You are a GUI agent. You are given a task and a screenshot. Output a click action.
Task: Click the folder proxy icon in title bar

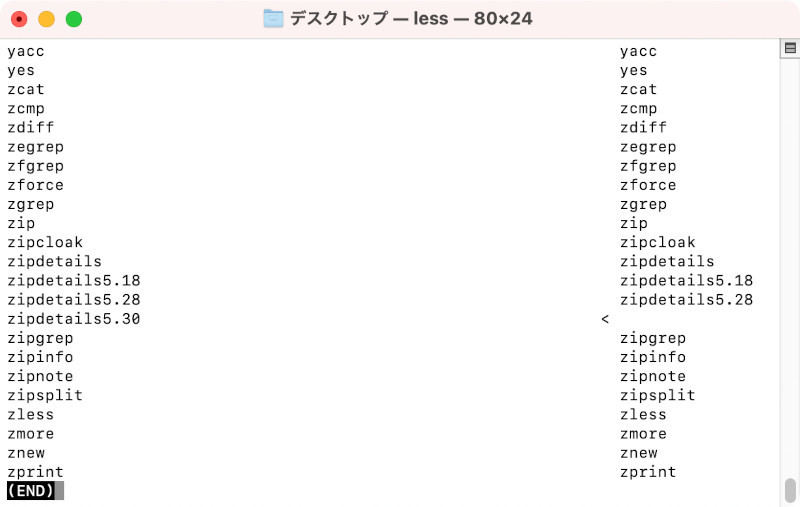tap(273, 19)
